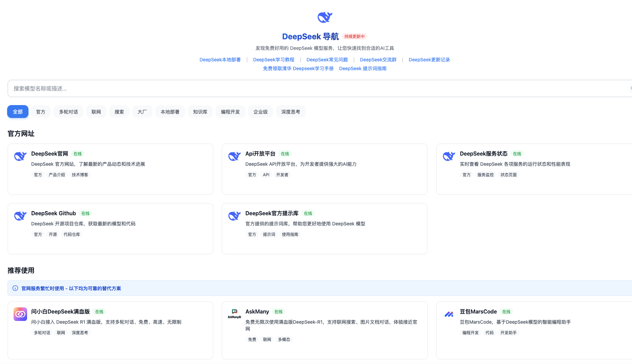Open the 豆包MarsCode card title
This screenshot has height=364, width=632.
[478, 311]
